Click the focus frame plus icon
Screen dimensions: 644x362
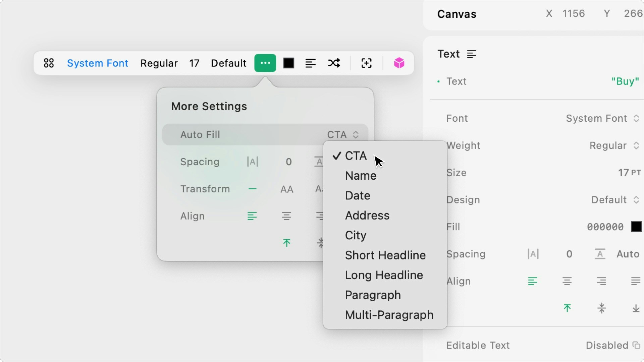(x=366, y=63)
